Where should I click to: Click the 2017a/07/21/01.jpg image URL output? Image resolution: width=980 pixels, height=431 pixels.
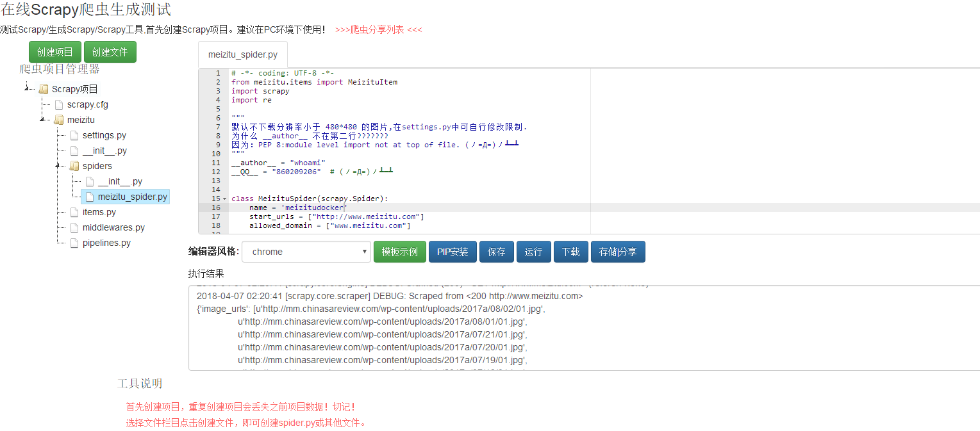click(x=382, y=334)
